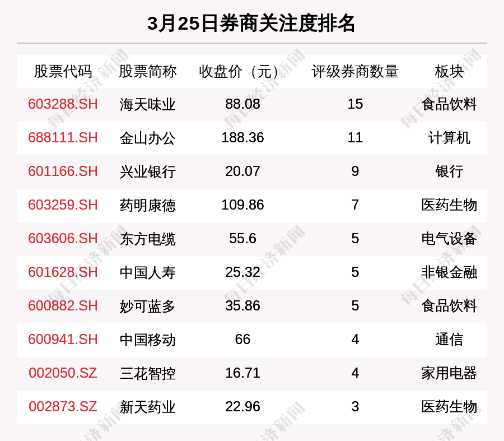Viewport: 504px width, 441px height.
Task: Click sector 电气设备
Action: [449, 239]
